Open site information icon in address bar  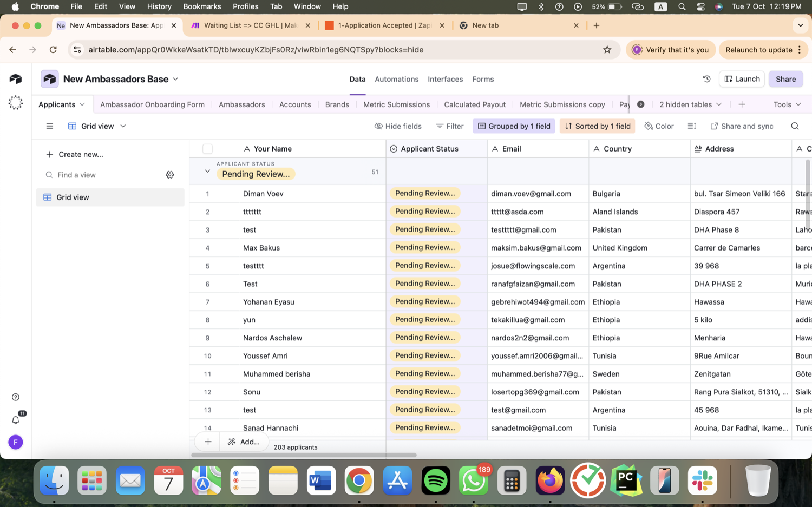coord(77,50)
